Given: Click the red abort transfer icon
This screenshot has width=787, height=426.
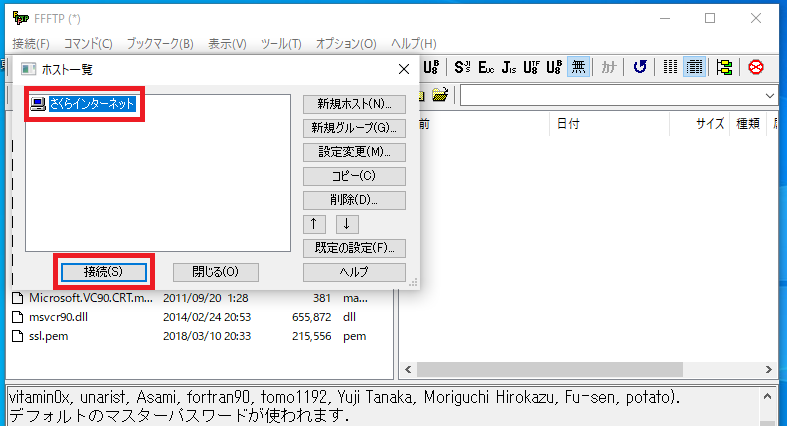Looking at the screenshot, I should tap(755, 67).
